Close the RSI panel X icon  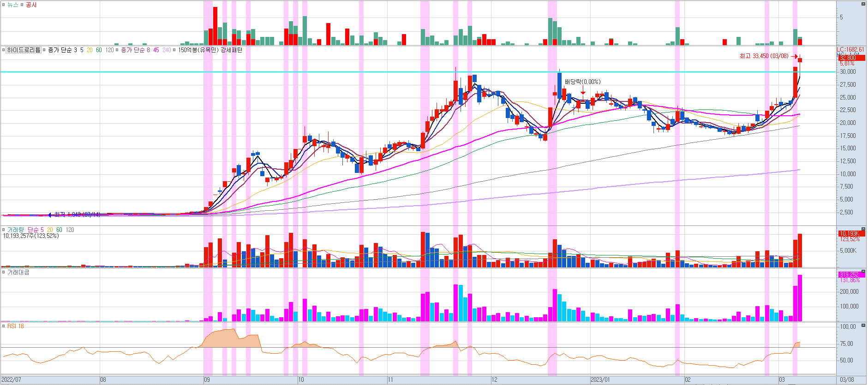click(x=863, y=326)
